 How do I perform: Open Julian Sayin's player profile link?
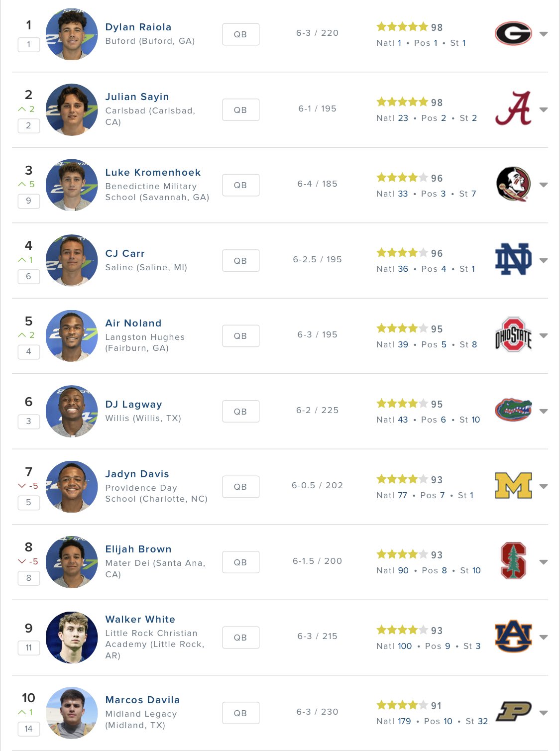point(137,97)
